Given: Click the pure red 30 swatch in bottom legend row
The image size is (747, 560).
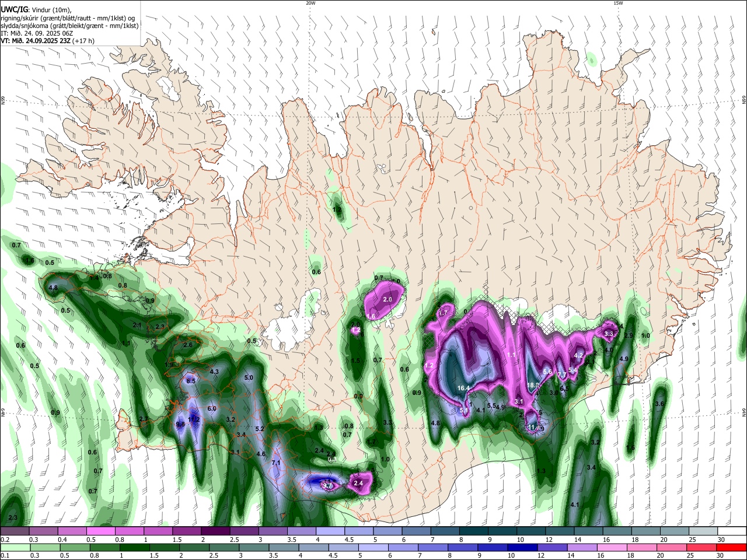Looking at the screenshot, I should [731, 547].
